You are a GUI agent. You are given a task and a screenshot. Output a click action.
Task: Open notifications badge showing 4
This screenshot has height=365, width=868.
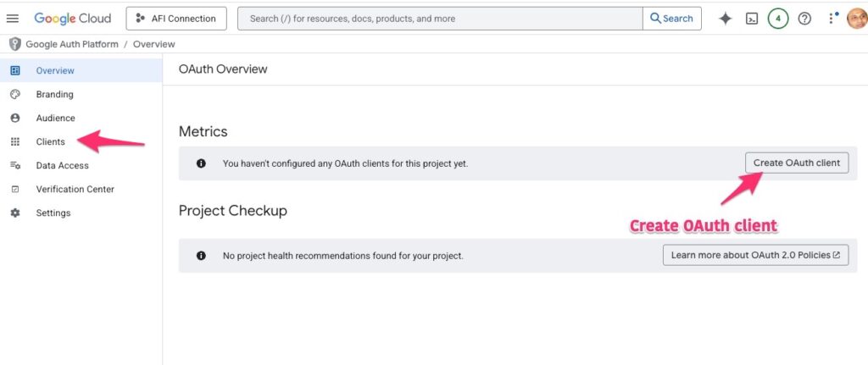pyautogui.click(x=777, y=19)
